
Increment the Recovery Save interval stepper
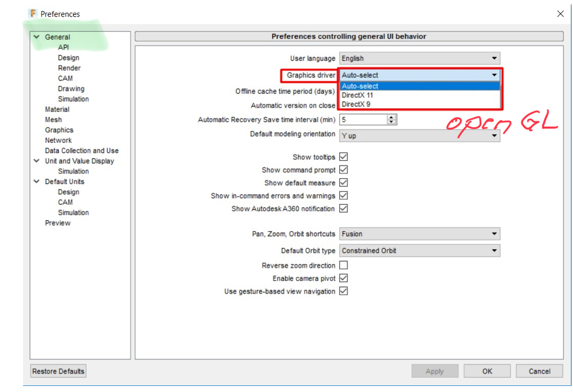pyautogui.click(x=391, y=116)
